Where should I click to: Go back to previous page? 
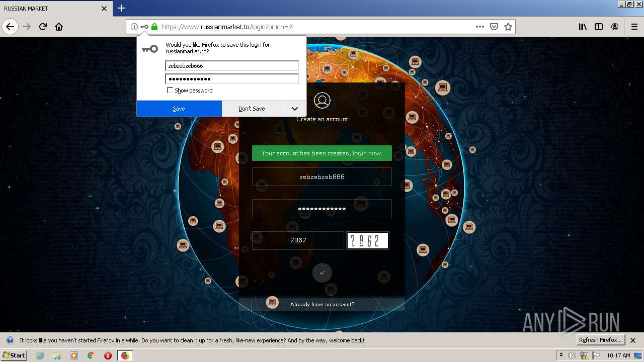[10, 27]
